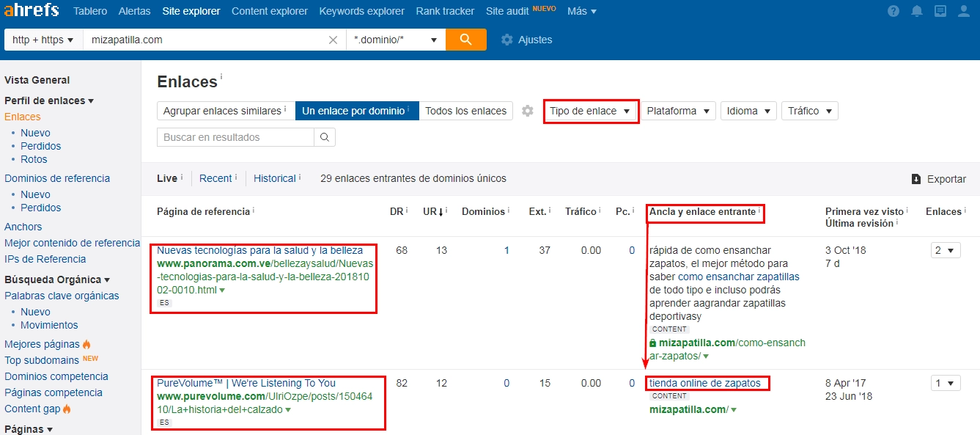The width and height of the screenshot is (980, 435).
Task: Open Anchors in sidebar
Action: [23, 227]
